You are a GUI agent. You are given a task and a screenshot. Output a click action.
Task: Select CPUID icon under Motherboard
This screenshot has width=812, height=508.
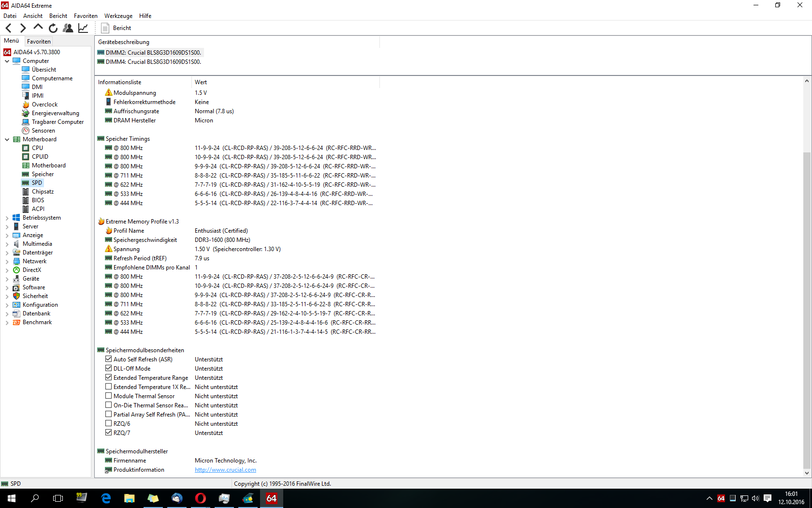click(26, 157)
